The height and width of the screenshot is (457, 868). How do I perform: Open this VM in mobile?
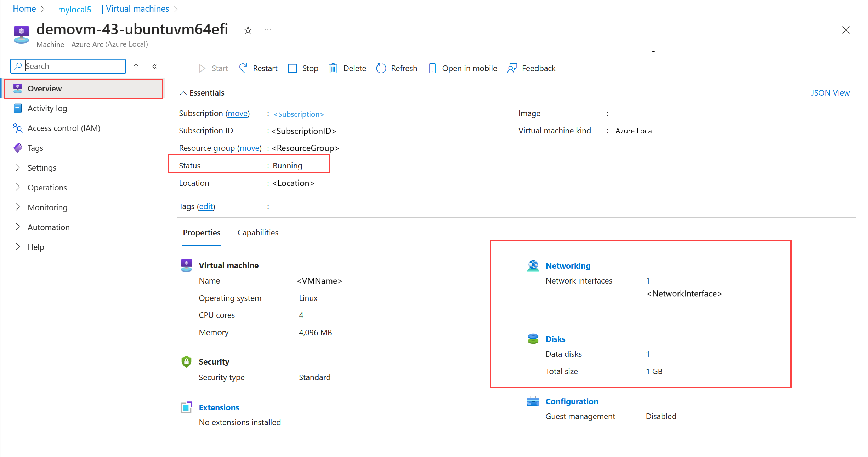(x=469, y=68)
